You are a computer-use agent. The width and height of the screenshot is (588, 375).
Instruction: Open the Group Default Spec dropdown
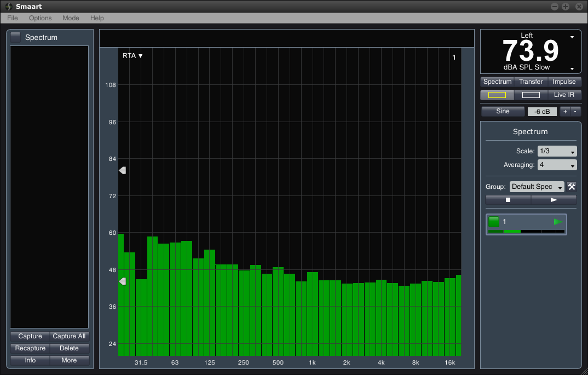click(537, 187)
